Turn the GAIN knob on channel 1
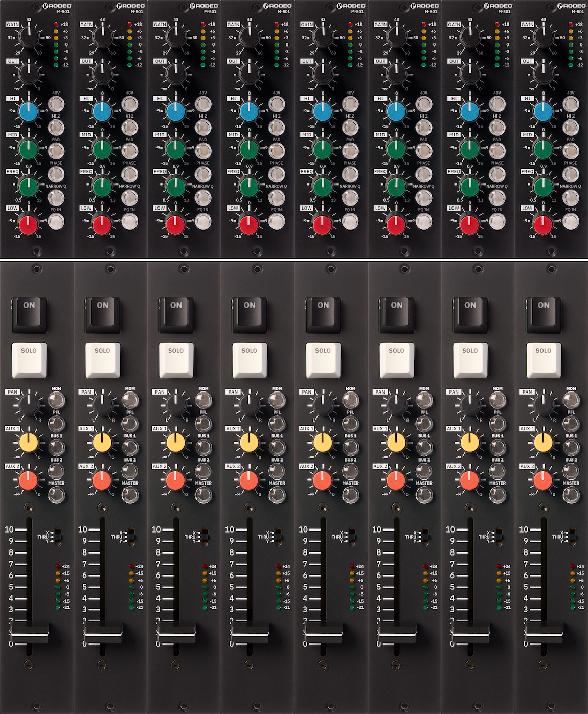Screen dimensions: 588x714 [x=29, y=37]
